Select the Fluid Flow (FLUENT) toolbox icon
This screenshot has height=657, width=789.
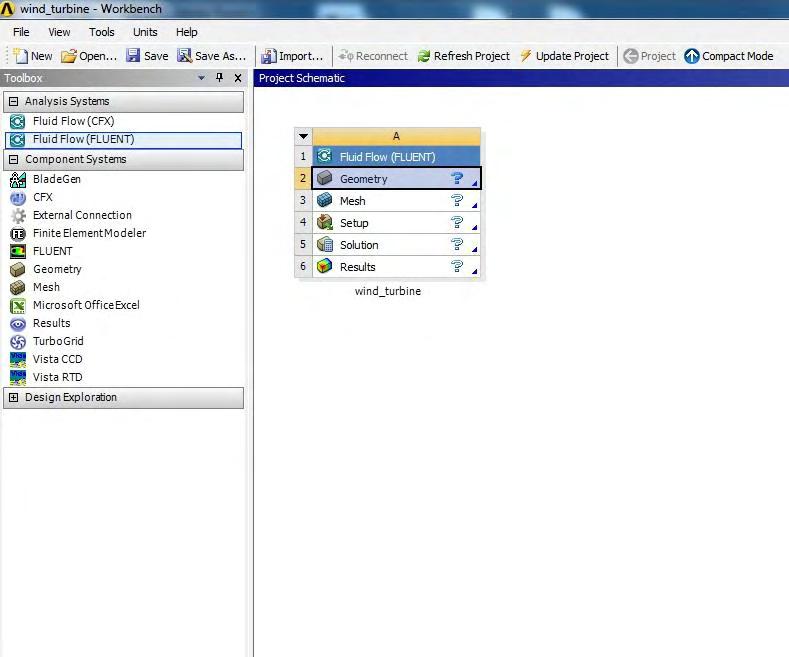(18, 140)
